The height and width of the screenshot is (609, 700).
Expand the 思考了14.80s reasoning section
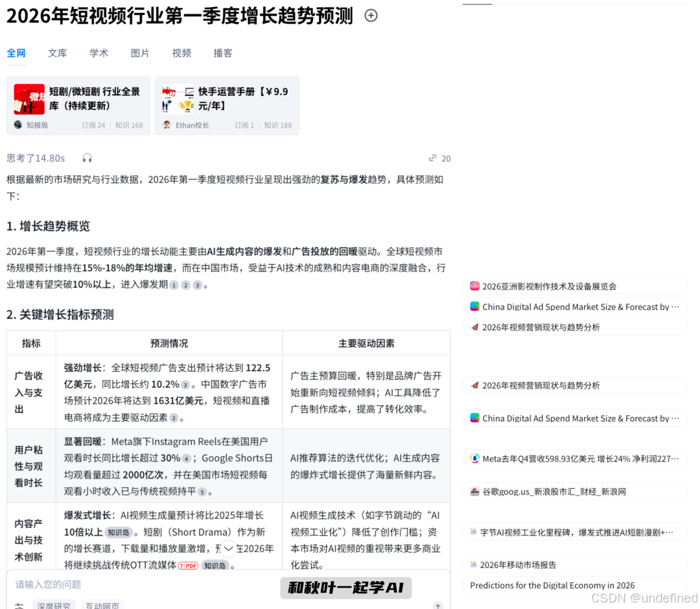click(x=36, y=158)
